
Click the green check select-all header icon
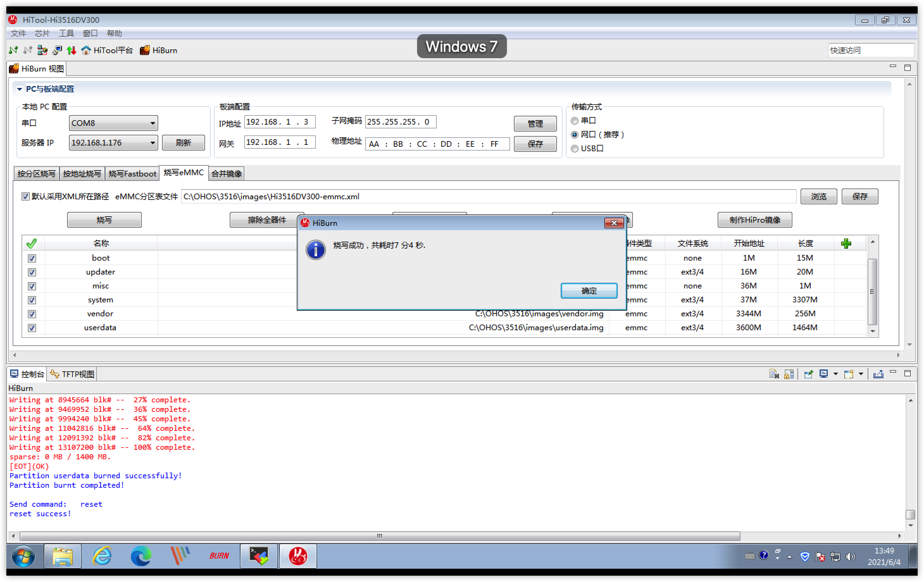pos(32,243)
